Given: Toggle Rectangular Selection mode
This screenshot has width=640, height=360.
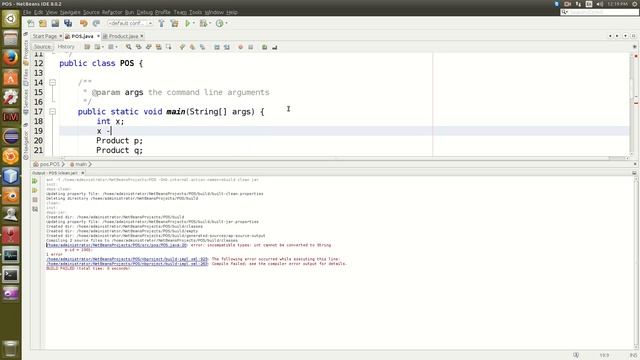Looking at the screenshot, I should click(x=168, y=47).
